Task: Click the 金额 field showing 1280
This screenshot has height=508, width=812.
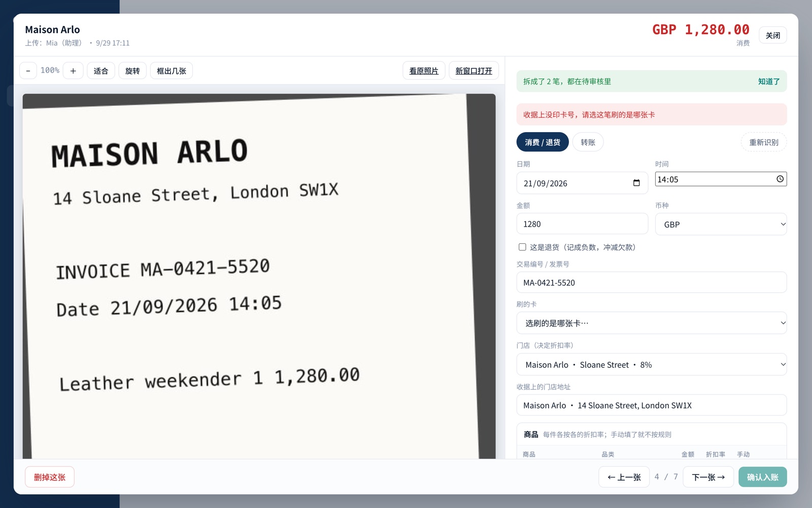Action: (x=582, y=224)
